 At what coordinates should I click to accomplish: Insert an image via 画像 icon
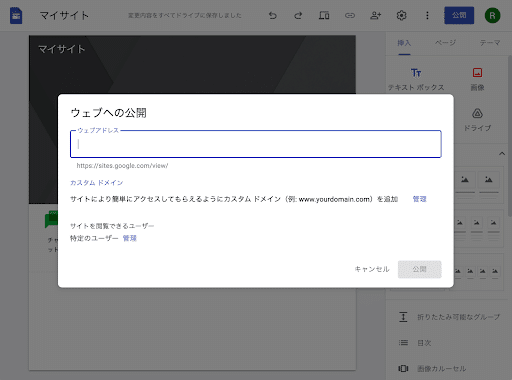[477, 80]
